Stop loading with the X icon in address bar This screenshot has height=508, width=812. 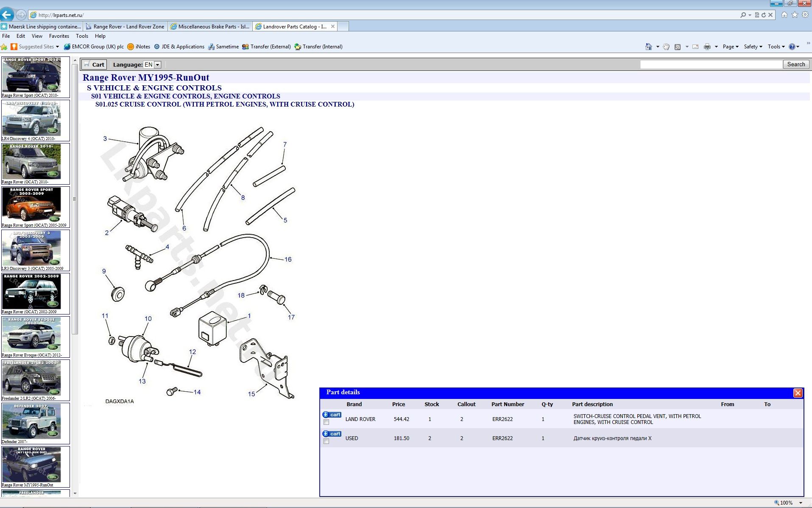coord(770,15)
